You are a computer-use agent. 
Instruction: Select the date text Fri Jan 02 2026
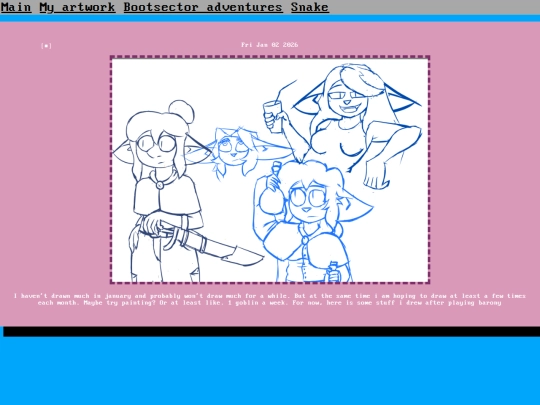tap(269, 45)
